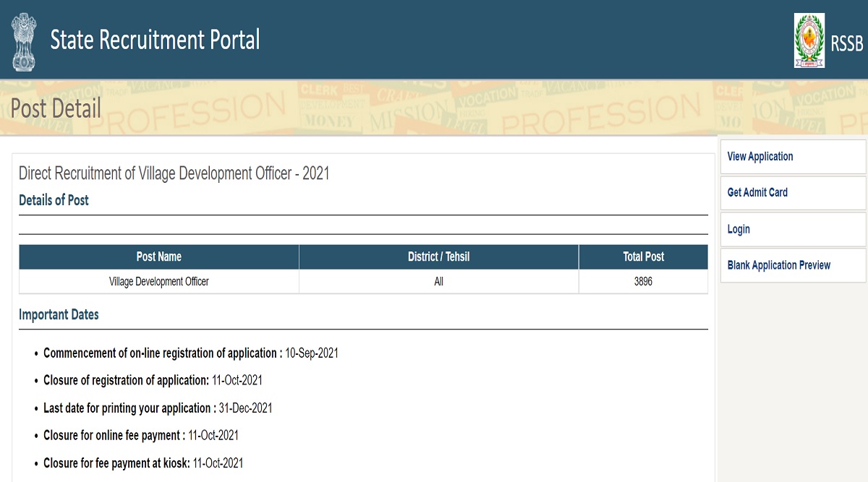Click the District / Tehsil column header
868x482 pixels.
click(x=438, y=257)
